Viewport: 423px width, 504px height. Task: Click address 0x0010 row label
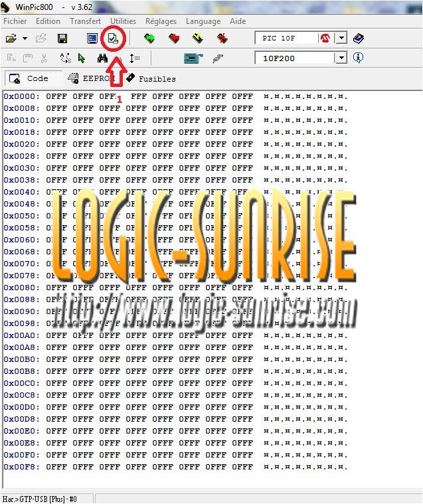[x=21, y=120]
